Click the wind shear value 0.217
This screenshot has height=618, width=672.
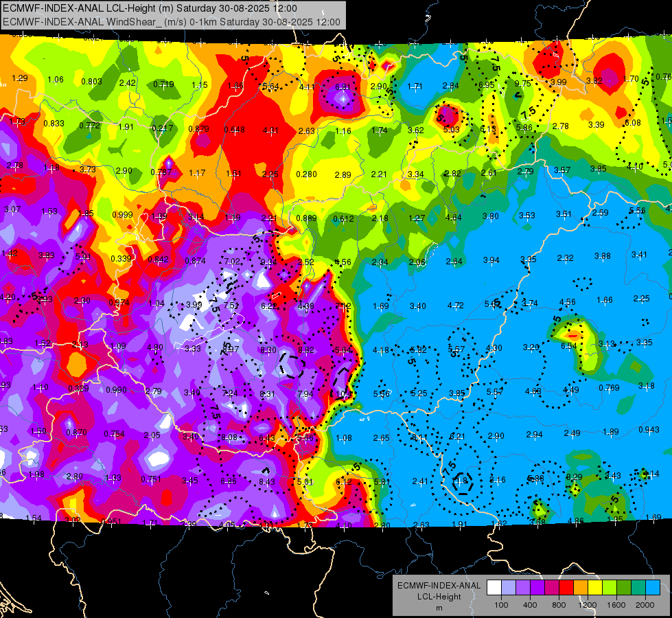click(x=163, y=128)
